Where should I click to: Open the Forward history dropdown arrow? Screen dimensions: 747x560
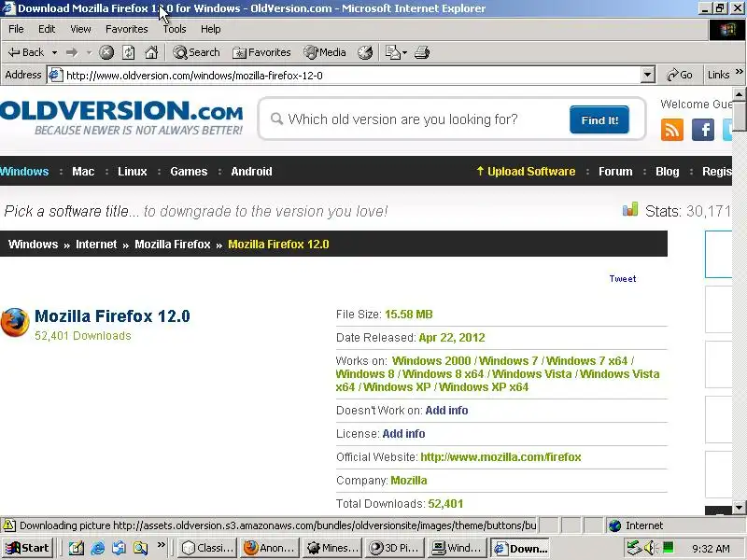click(x=89, y=52)
